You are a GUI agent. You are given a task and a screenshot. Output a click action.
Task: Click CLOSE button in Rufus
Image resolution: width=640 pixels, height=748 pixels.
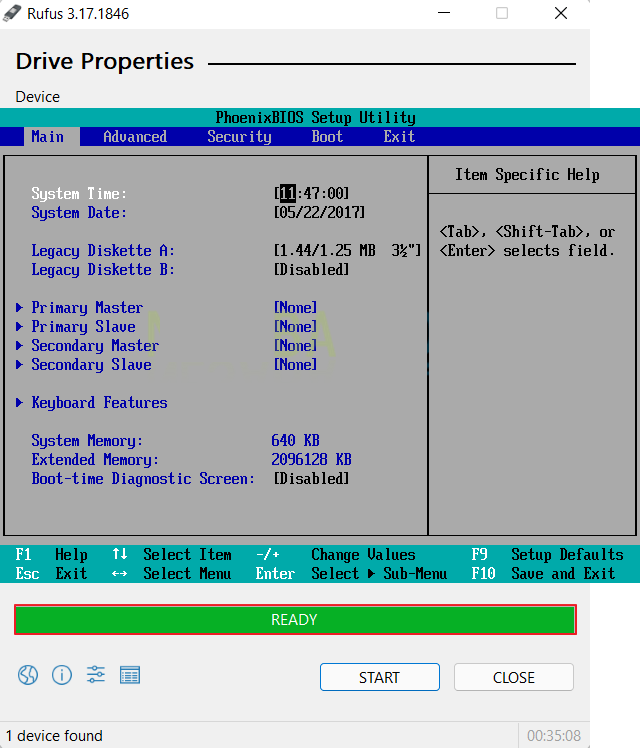(514, 677)
